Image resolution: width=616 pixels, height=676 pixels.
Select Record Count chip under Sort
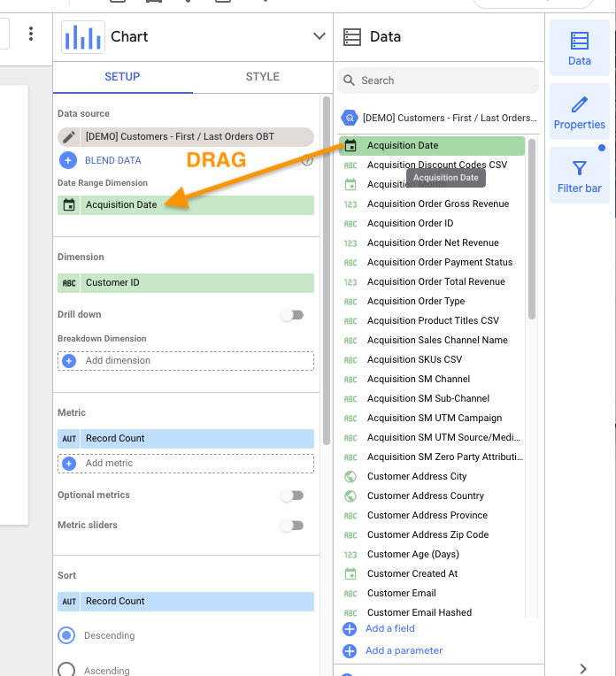point(186,602)
